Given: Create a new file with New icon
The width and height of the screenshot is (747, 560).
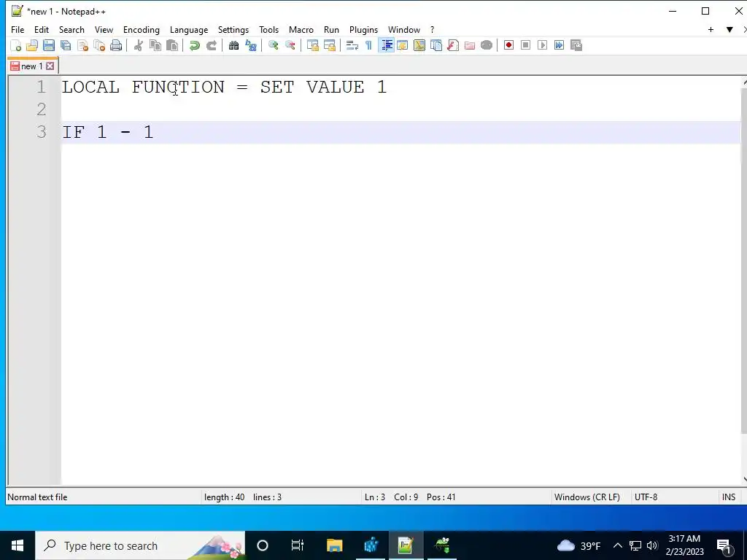Looking at the screenshot, I should (16, 45).
